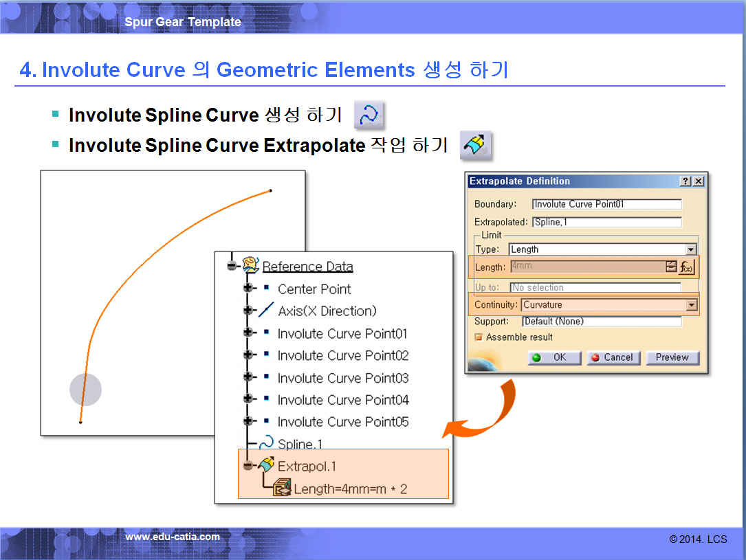Image resolution: width=746 pixels, height=560 pixels.
Task: Click the Preview button
Action: (672, 357)
